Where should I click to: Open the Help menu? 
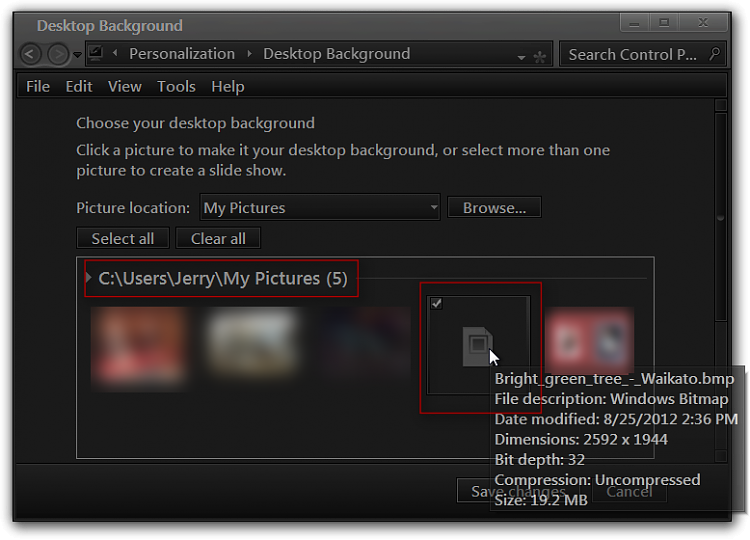[228, 87]
